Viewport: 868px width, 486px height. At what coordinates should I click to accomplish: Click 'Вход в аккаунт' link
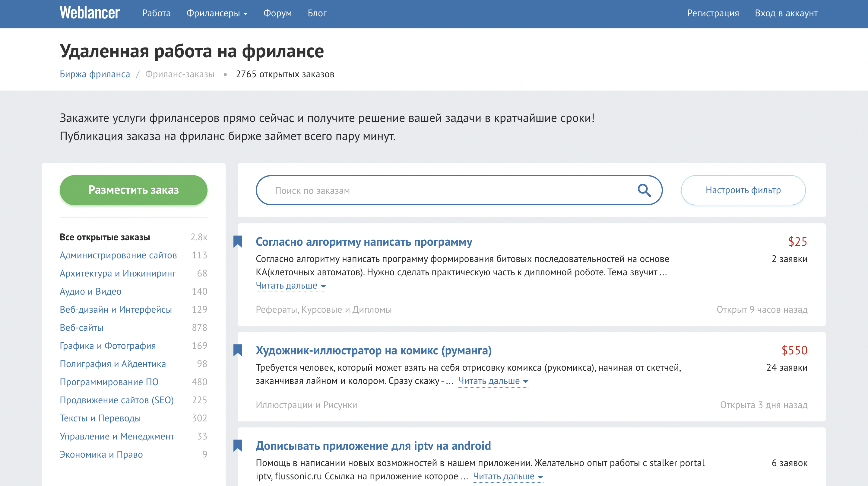(786, 13)
